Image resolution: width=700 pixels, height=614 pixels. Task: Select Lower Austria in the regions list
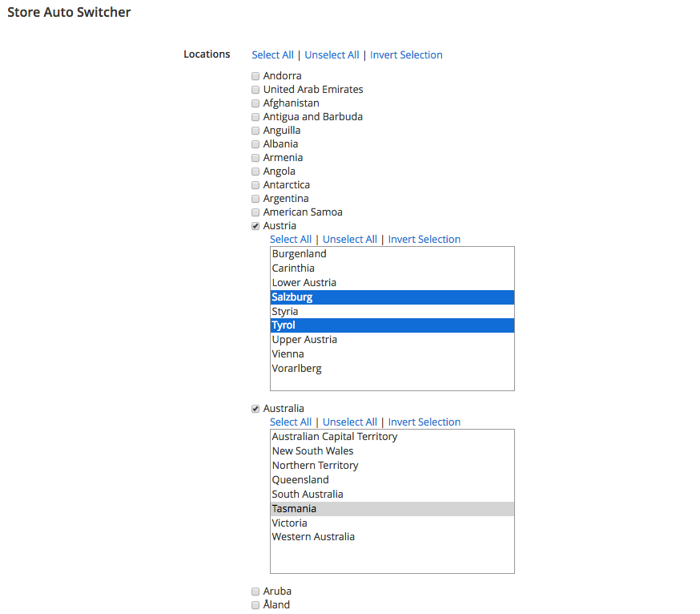tap(392, 282)
